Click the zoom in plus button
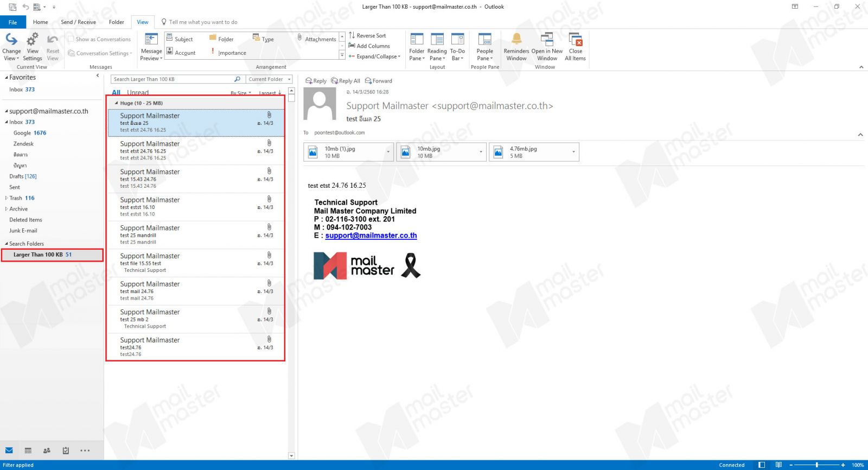This screenshot has height=470, width=868. 843,465
